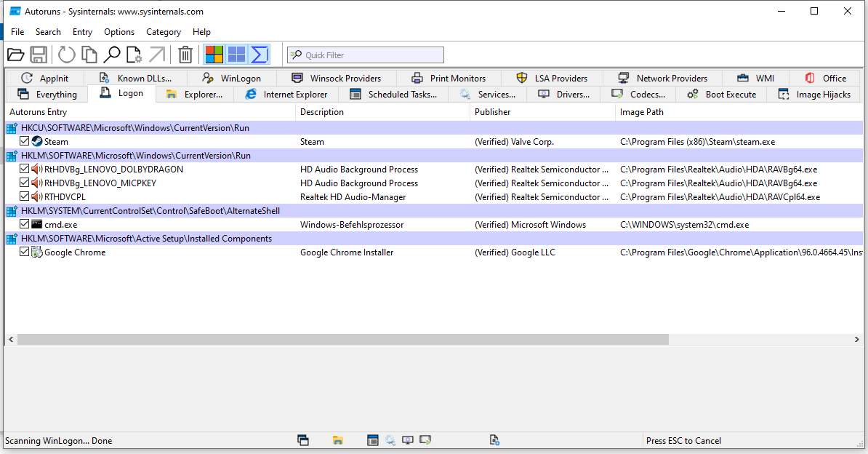
Task: Open the Help menu
Action: pos(201,31)
